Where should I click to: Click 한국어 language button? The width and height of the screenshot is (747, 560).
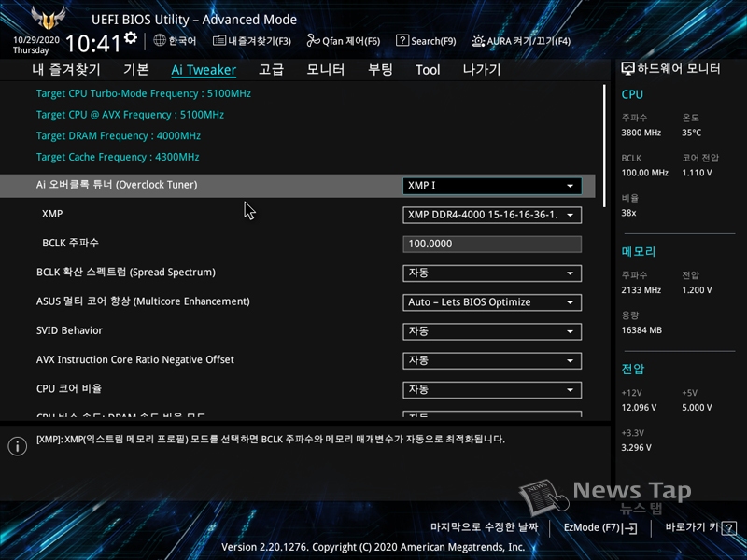[175, 41]
